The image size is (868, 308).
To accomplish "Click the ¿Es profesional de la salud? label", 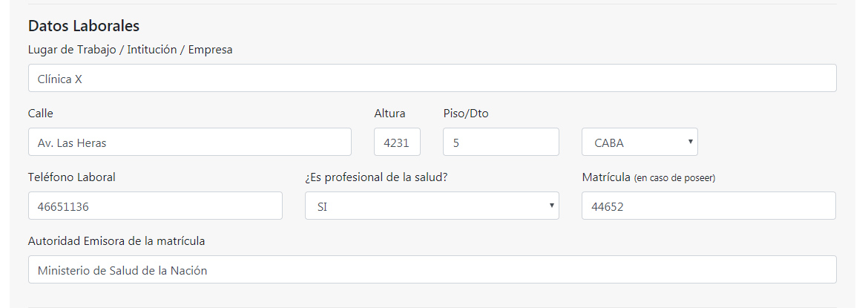I will pos(376,177).
